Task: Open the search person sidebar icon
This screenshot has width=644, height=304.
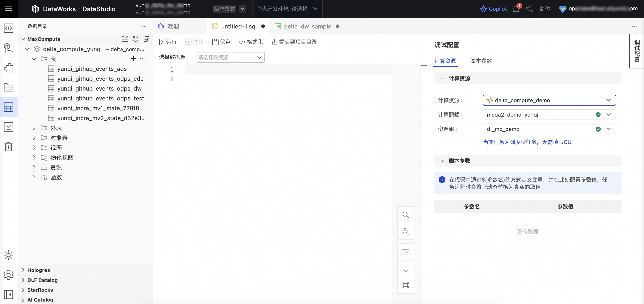Action: point(9,48)
